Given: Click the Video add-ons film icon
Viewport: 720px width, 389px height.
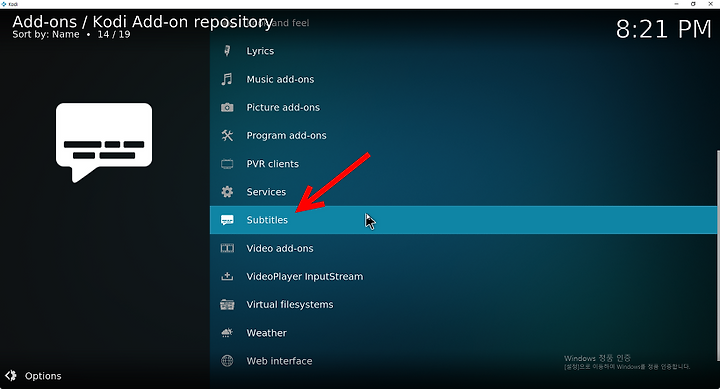Looking at the screenshot, I should (x=227, y=248).
